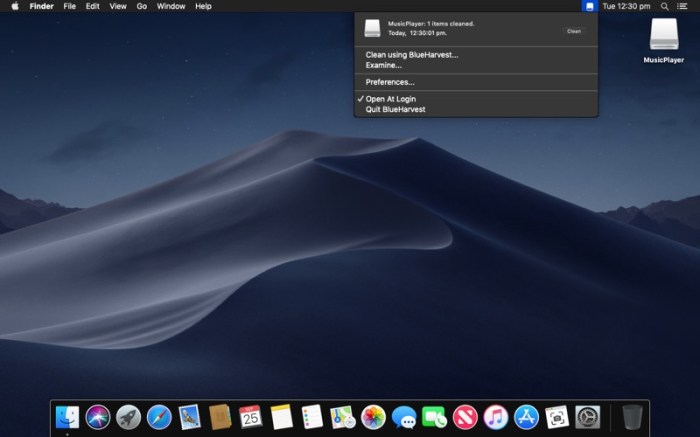Open Mail stamp icon in Dock
Screen dimensions: 700x437
tap(190, 417)
